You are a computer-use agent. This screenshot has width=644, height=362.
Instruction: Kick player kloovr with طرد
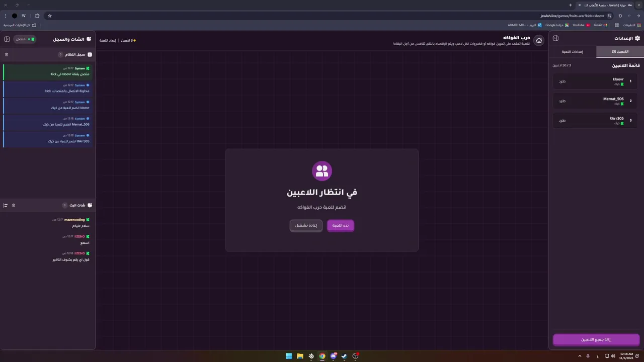click(x=562, y=81)
